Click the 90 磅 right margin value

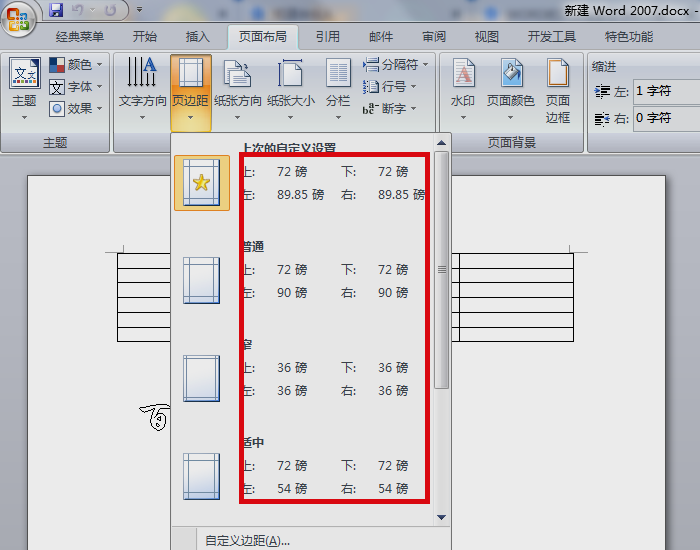click(393, 293)
